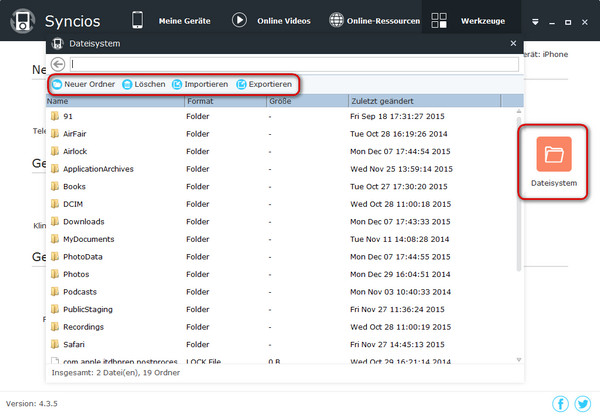
Task: Select the MyDocuments folder icon
Action: (x=55, y=239)
